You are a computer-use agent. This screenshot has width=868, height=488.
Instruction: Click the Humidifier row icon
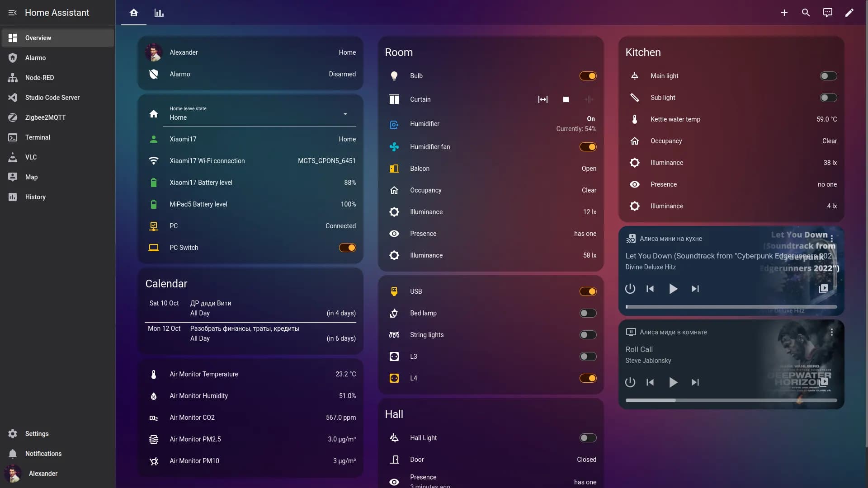[394, 124]
